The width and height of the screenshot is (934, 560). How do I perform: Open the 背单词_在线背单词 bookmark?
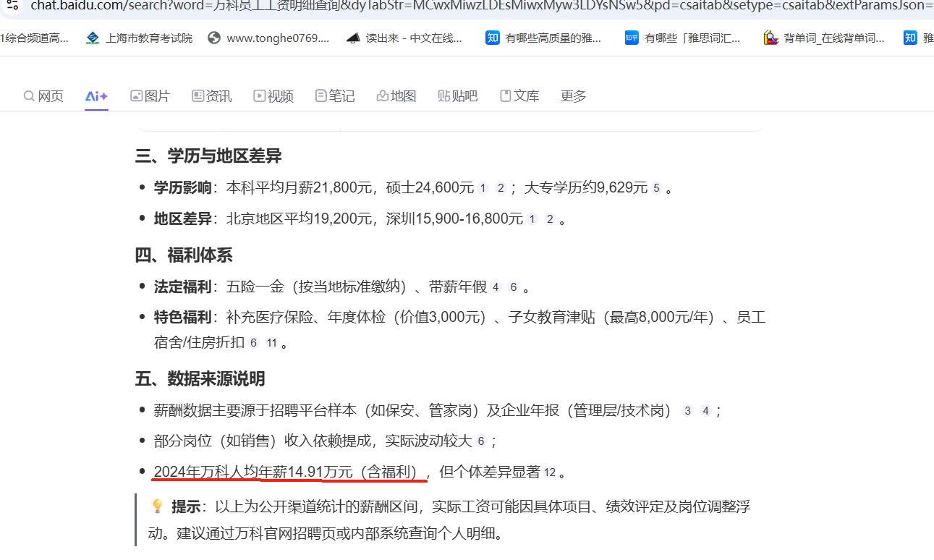point(824,38)
